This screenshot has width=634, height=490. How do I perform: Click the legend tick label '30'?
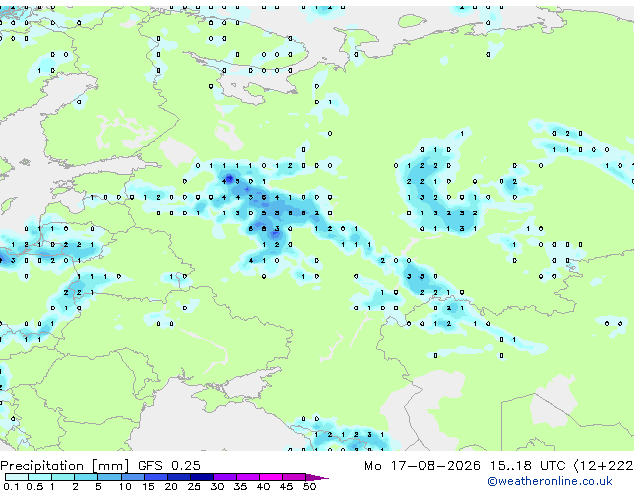point(217,486)
